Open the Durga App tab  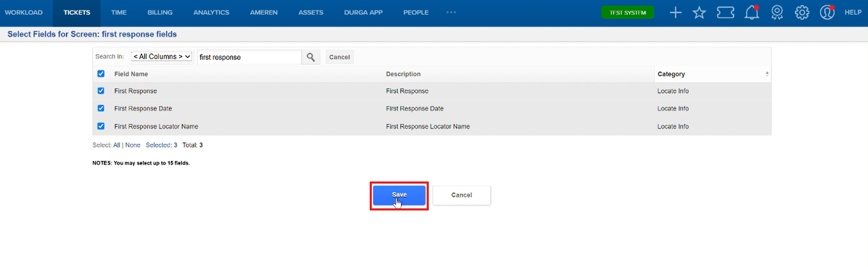coord(363,12)
